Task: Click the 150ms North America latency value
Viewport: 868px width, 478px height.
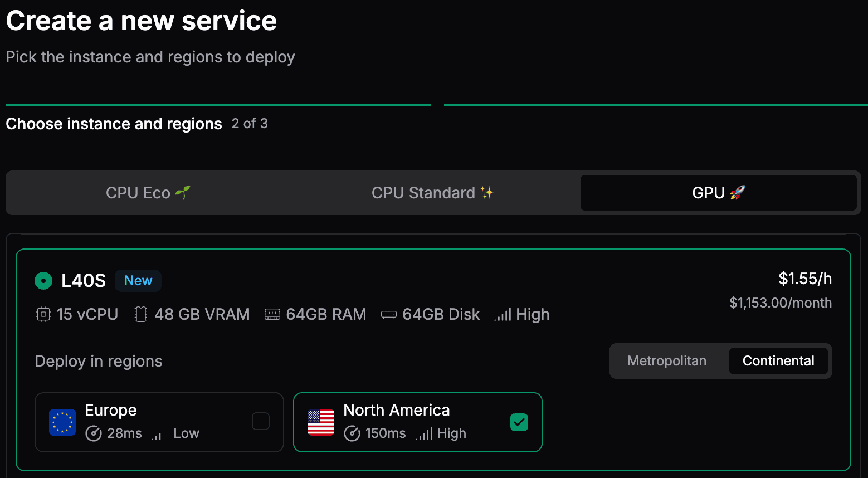Action: pyautogui.click(x=386, y=433)
